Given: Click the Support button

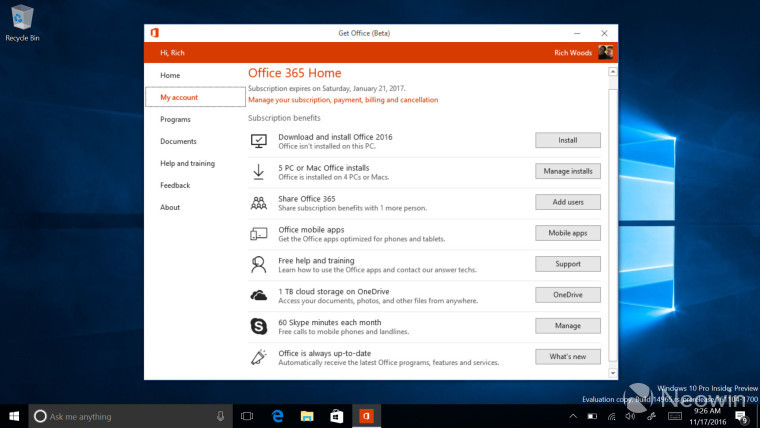Looking at the screenshot, I should click(x=568, y=264).
